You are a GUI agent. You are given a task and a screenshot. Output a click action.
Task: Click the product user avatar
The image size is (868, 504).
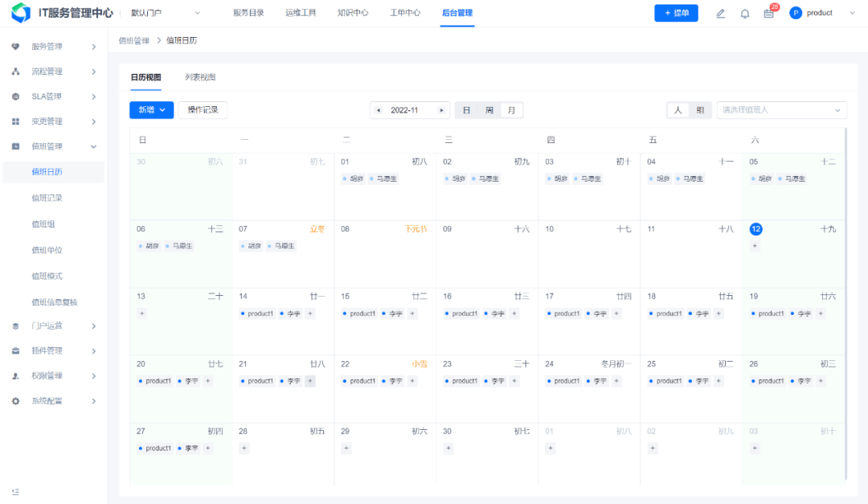(796, 13)
